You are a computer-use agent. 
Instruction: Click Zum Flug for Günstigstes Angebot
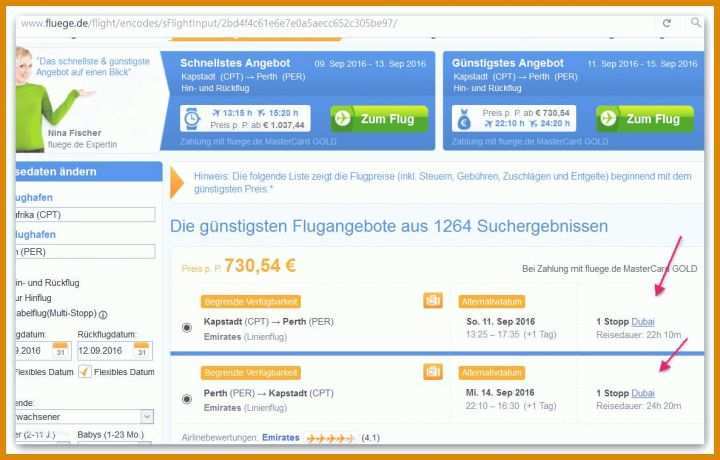point(645,119)
